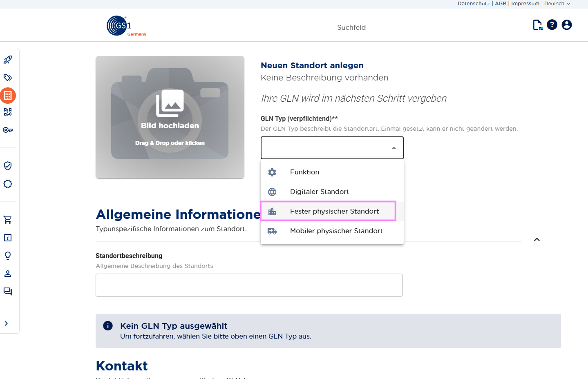Open the tags icon in the sidebar
The image size is (588, 379).
[x=8, y=78]
